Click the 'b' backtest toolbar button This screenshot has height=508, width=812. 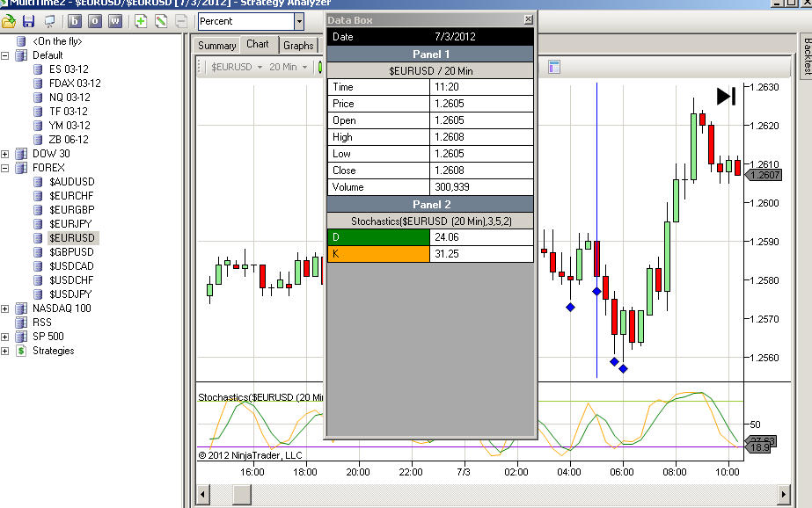point(75,21)
